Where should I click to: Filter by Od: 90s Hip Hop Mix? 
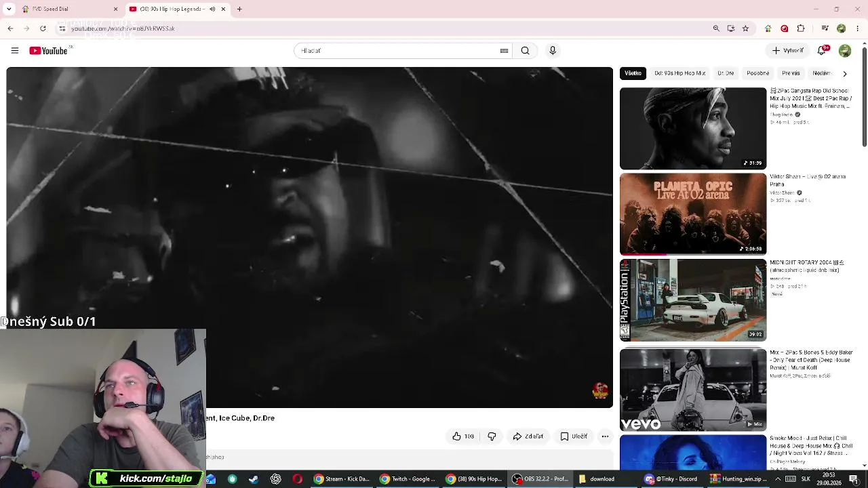(x=679, y=73)
